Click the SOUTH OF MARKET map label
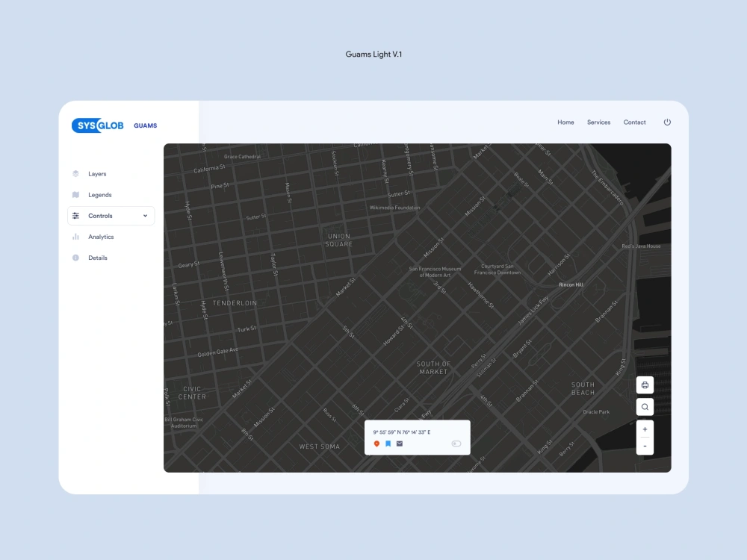This screenshot has width=747, height=560. [433, 367]
